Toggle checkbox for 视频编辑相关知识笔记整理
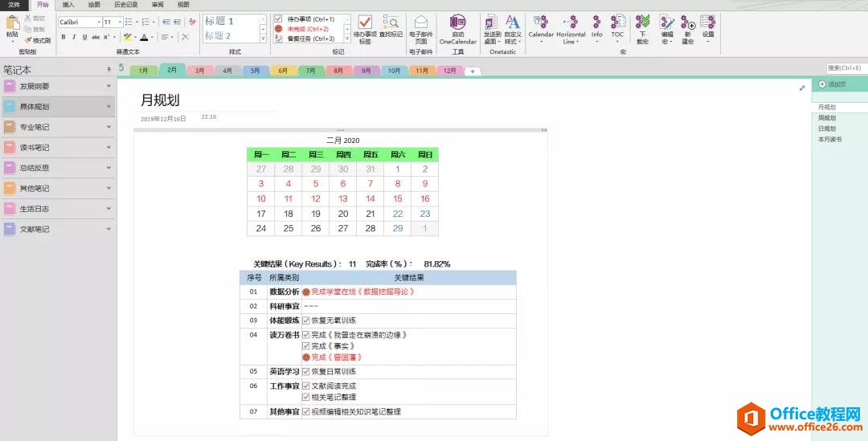Viewport: 868px width, 441px height. click(x=305, y=411)
